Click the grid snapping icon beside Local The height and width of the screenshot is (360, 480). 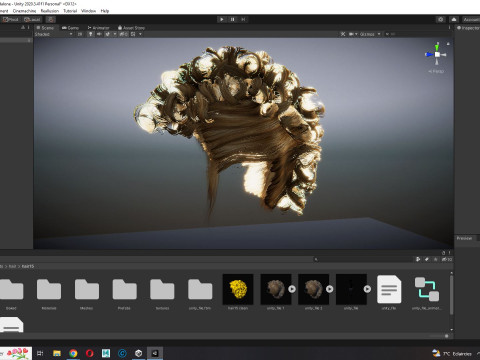point(51,19)
